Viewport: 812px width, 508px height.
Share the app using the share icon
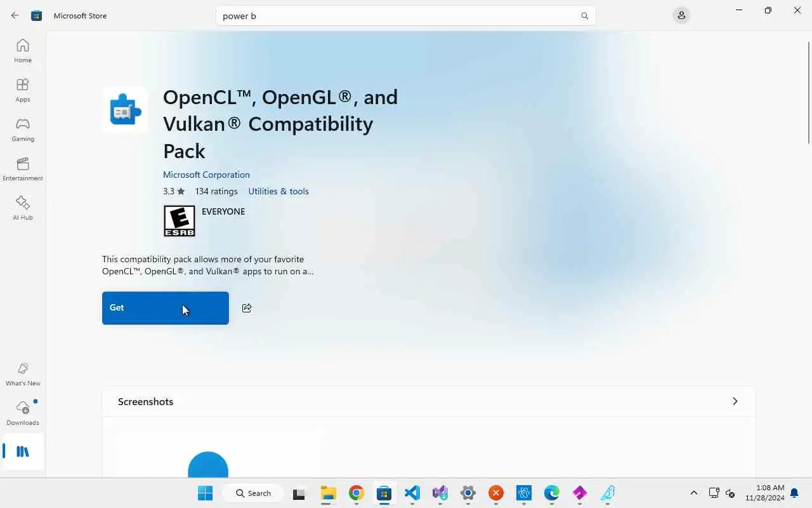[247, 308]
